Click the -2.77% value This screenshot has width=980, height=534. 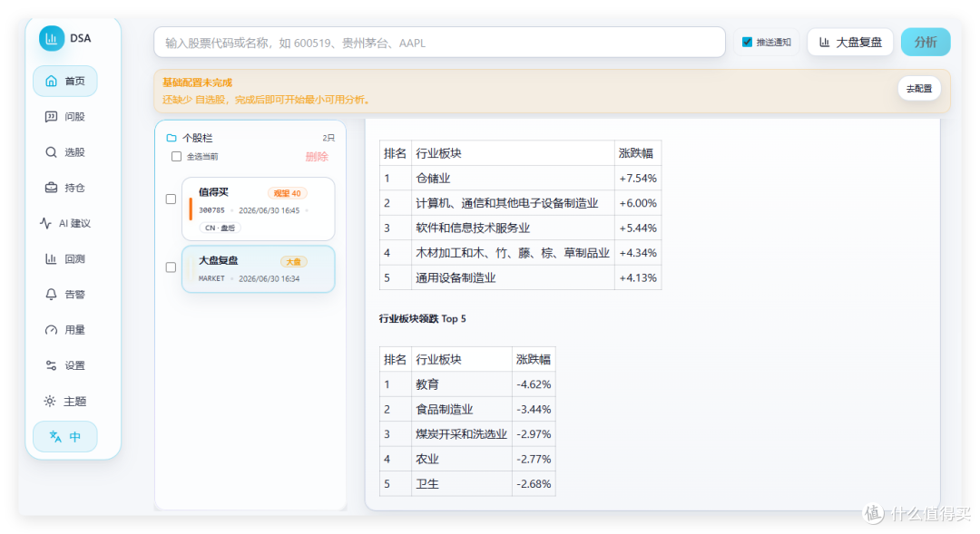coord(534,459)
